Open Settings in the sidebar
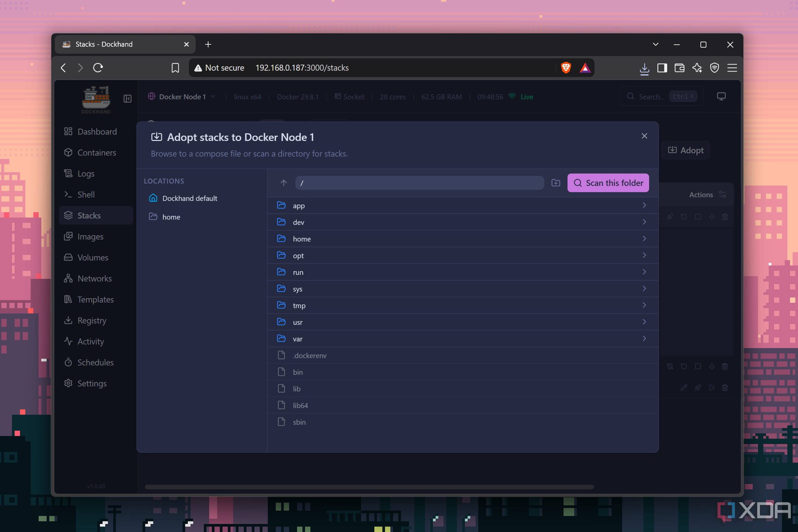798x532 pixels. (x=96, y=383)
